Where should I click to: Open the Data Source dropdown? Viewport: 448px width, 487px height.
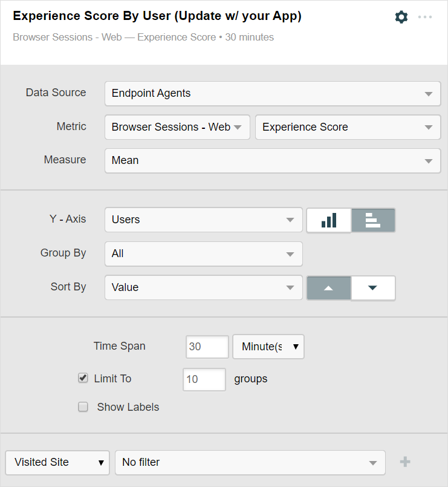(272, 94)
